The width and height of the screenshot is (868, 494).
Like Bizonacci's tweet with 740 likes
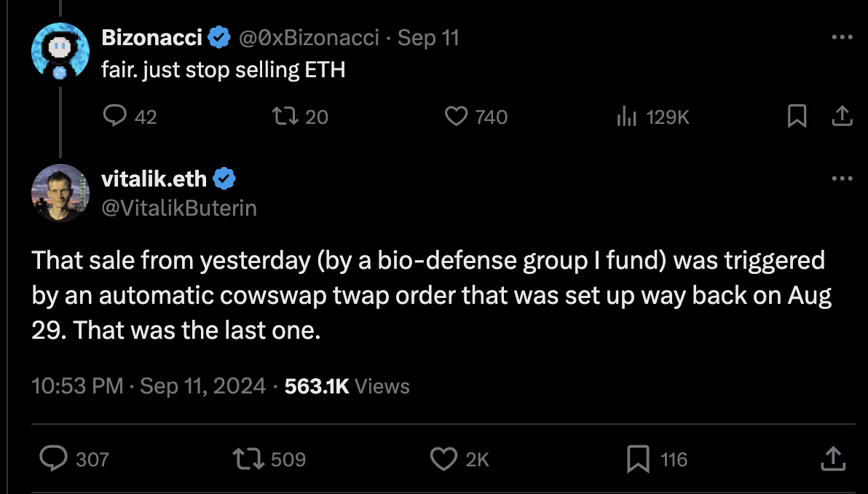click(x=457, y=116)
